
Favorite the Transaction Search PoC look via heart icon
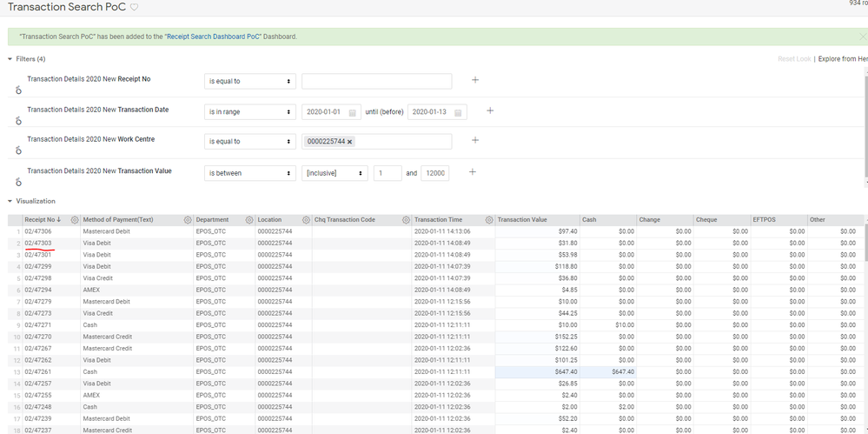click(x=135, y=7)
